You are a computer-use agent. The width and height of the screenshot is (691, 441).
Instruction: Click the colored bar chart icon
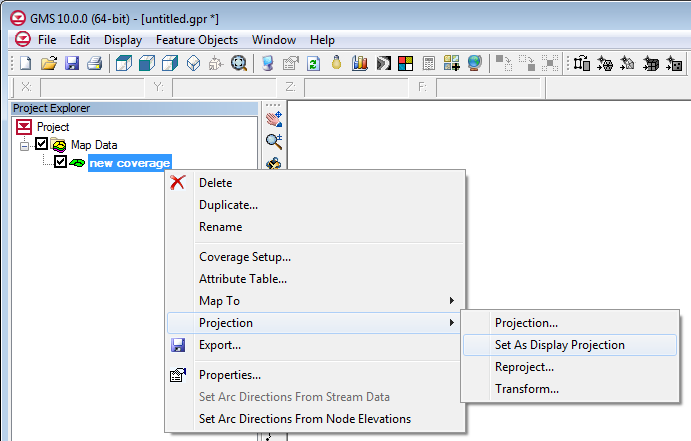pos(360,63)
